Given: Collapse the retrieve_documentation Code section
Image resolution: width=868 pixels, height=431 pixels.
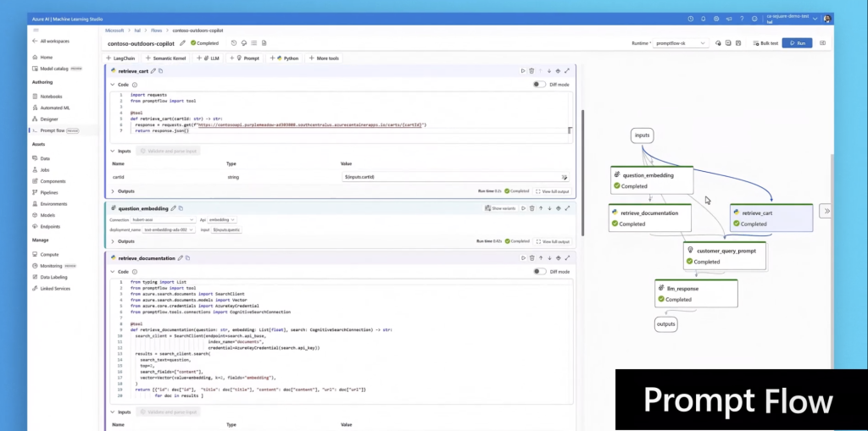Looking at the screenshot, I should click(x=113, y=272).
